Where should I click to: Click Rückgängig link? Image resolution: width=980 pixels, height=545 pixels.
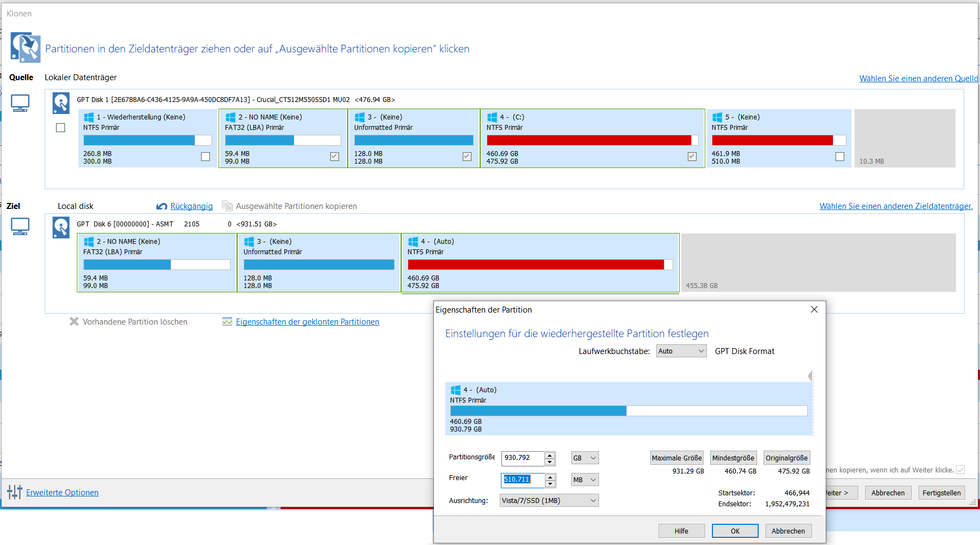192,206
